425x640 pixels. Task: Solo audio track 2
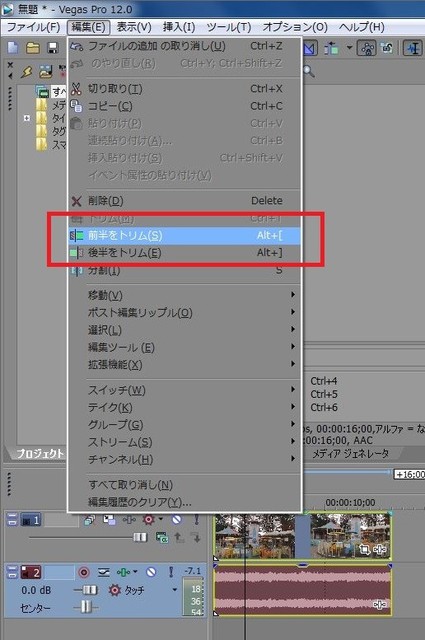[x=171, y=572]
